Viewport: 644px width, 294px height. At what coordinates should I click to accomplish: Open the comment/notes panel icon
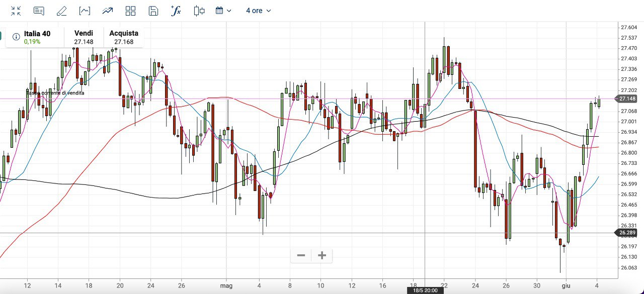click(x=39, y=11)
